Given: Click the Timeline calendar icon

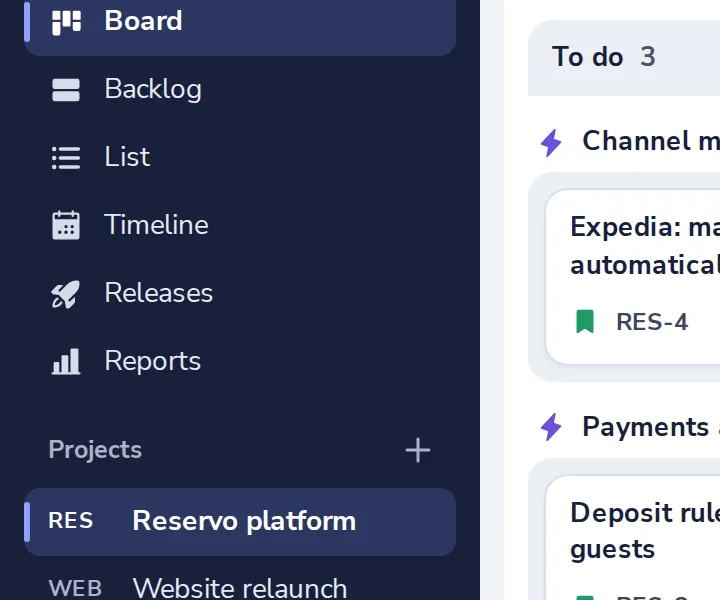Looking at the screenshot, I should point(66,225).
